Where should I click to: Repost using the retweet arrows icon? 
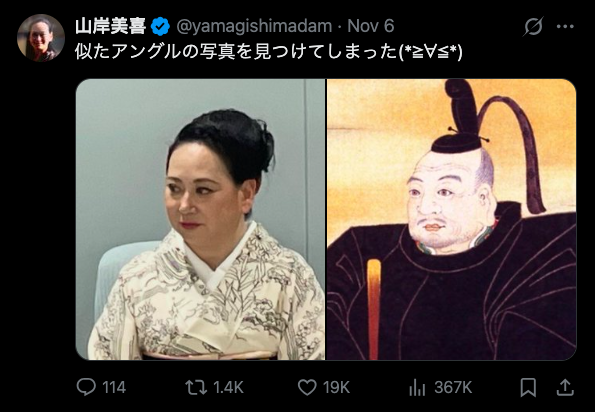196,387
